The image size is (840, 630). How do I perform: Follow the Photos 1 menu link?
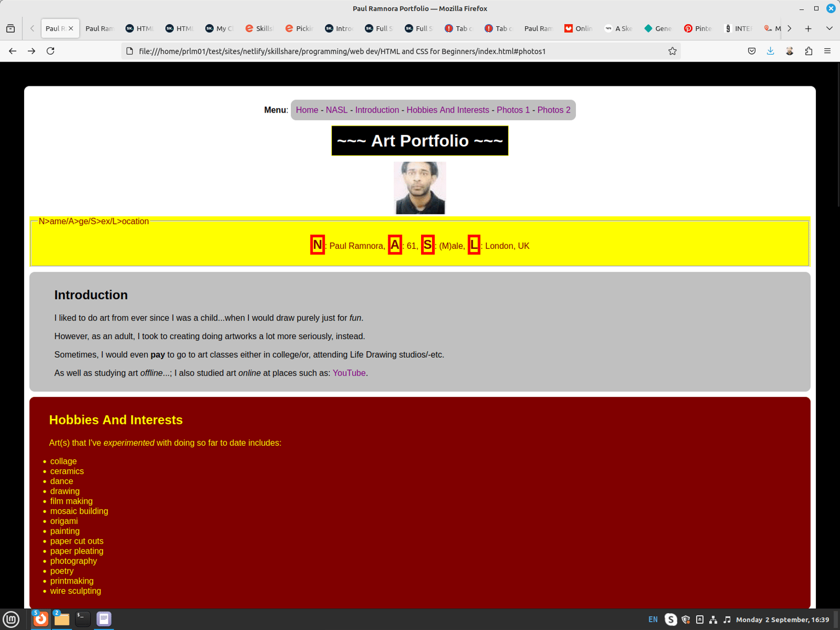pos(513,110)
